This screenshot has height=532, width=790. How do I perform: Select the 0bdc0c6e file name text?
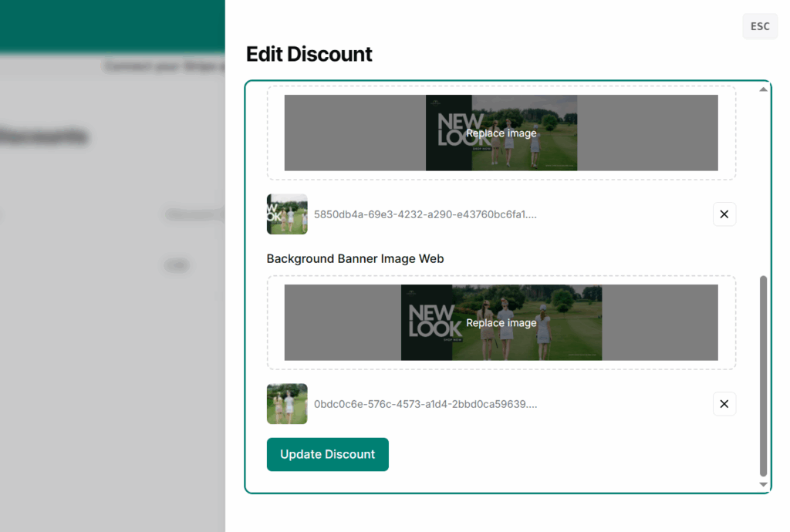click(425, 404)
